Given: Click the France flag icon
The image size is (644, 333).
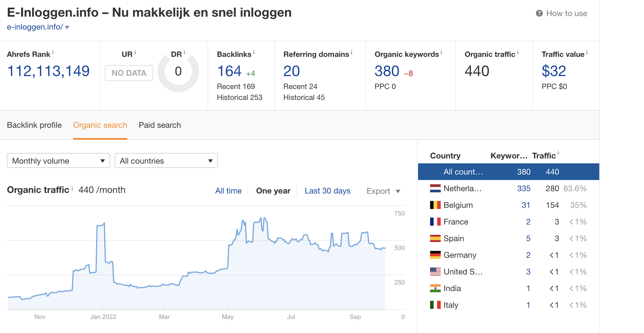Looking at the screenshot, I should tap(435, 222).
